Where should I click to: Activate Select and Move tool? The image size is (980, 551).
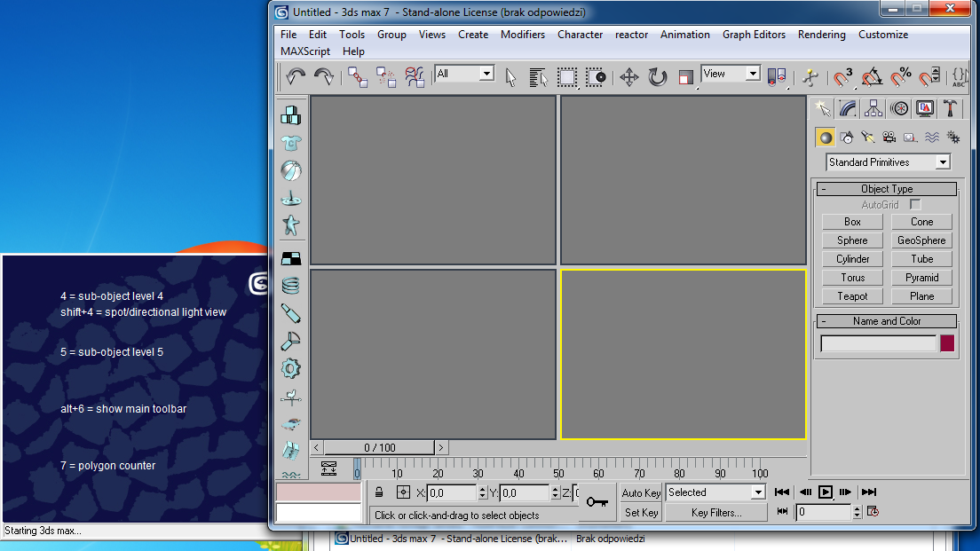pos(628,77)
